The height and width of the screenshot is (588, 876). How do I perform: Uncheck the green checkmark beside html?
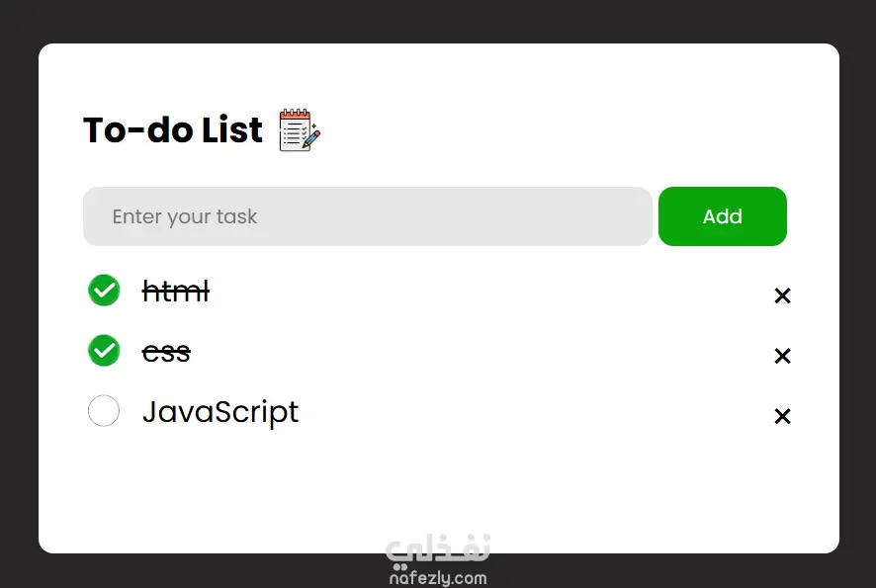104,291
